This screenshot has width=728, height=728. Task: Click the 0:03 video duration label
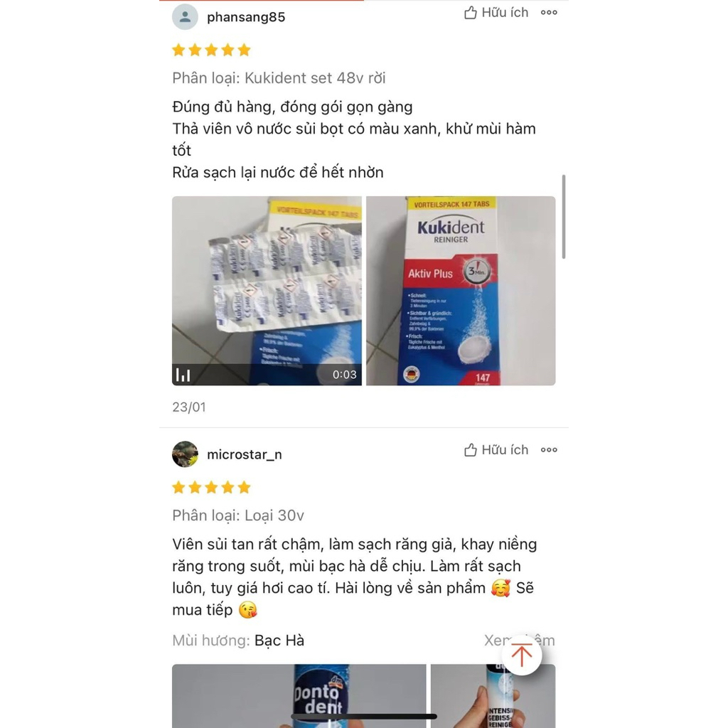coord(345,375)
